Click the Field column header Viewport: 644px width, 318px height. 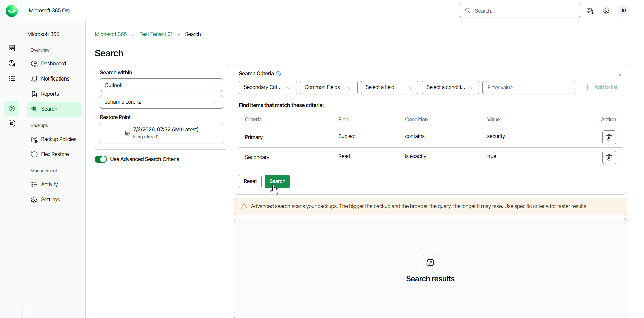pos(344,120)
